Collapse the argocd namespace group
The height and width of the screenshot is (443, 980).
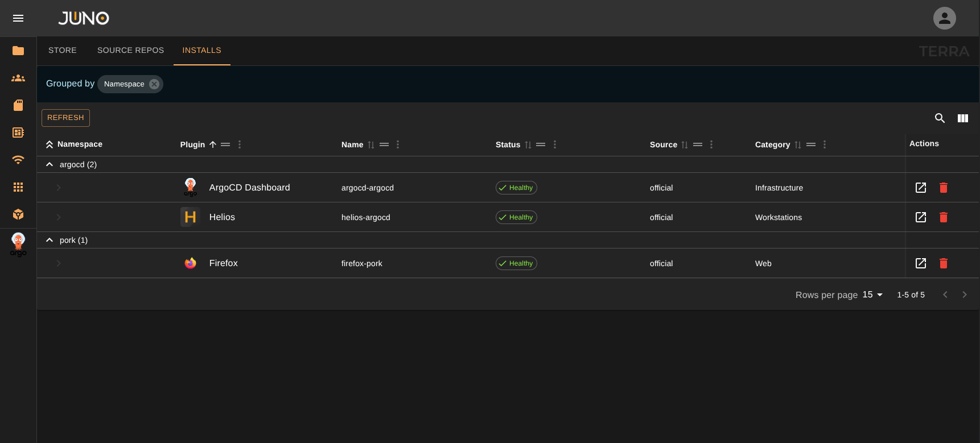click(x=50, y=164)
